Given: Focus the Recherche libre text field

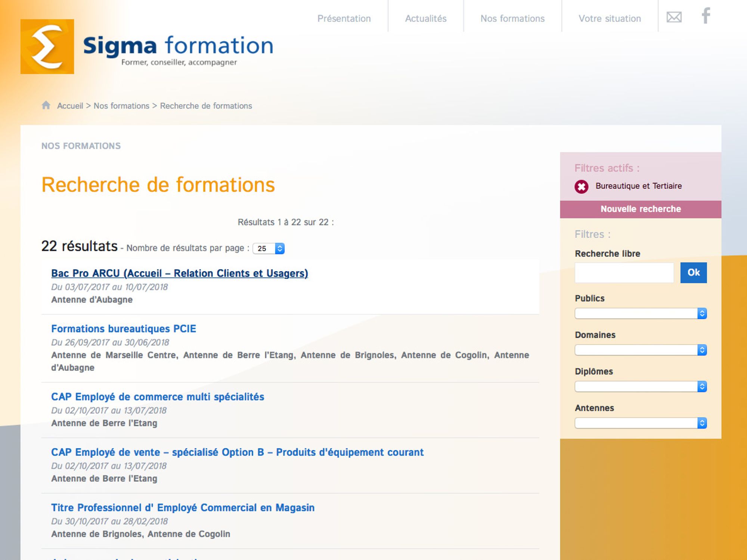Looking at the screenshot, I should click(624, 273).
